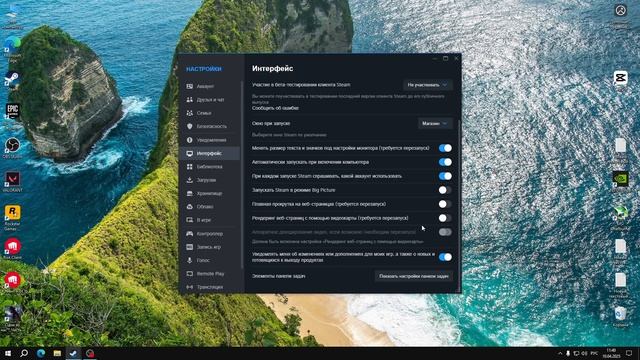The height and width of the screenshot is (360, 640).
Task: Enable smooth scrolling on web pages
Action: (445, 204)
